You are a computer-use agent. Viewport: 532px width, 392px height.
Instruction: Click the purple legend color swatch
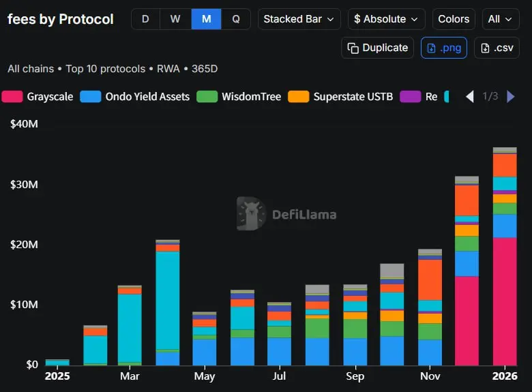[411, 97]
